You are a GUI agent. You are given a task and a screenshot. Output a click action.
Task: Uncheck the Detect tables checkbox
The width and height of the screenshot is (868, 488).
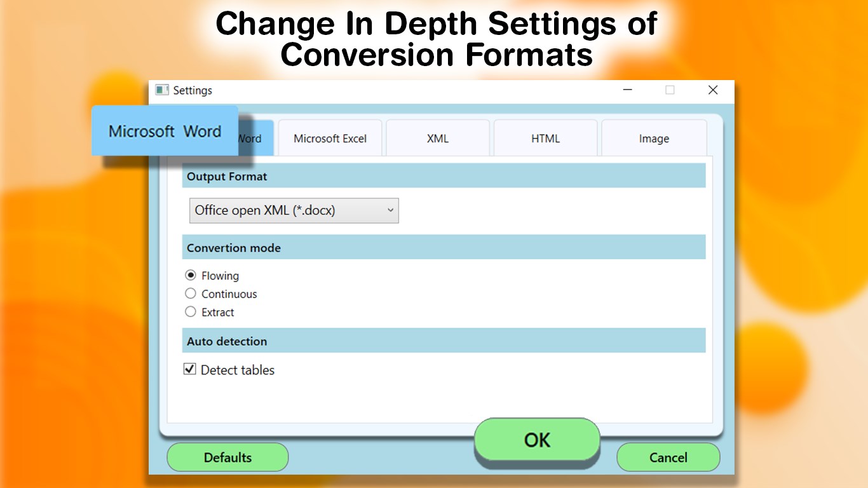click(189, 369)
